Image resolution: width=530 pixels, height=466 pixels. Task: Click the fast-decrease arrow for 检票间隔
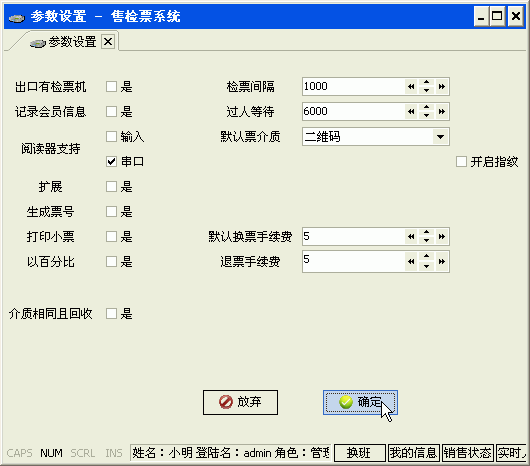pyautogui.click(x=411, y=87)
